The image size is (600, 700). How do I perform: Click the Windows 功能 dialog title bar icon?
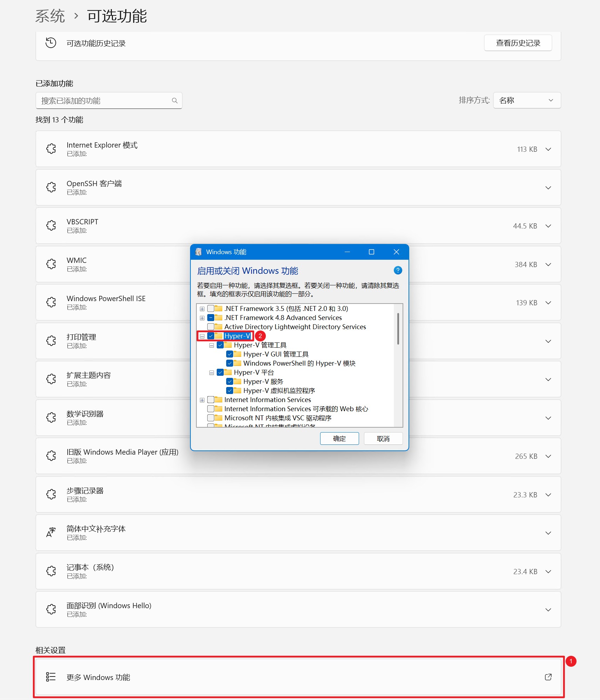click(198, 252)
